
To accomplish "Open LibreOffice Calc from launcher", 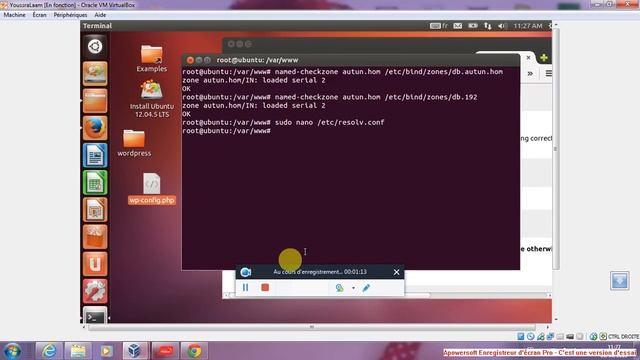I will (x=95, y=182).
